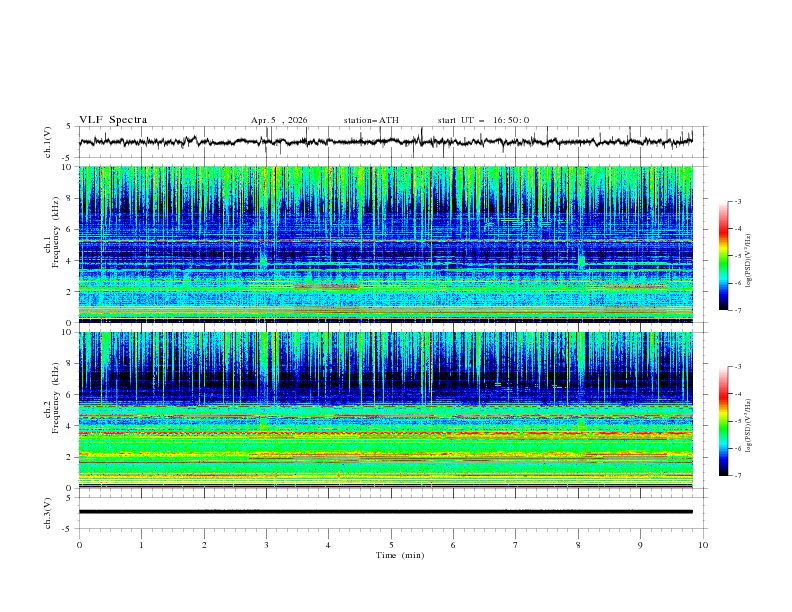Click inside the ch.1 spectrogram panel

386,244
